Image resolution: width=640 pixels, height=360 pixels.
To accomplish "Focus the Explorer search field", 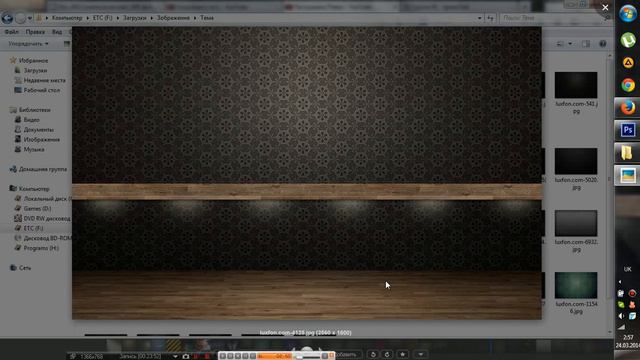I will tap(551, 18).
